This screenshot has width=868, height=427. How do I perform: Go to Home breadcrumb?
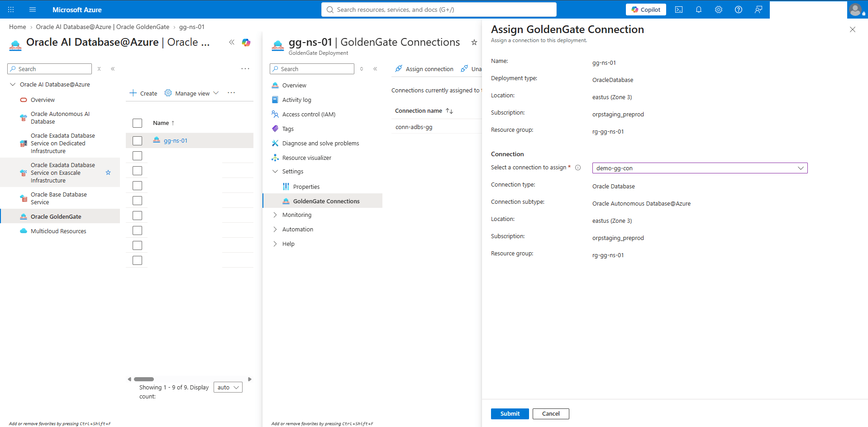point(18,27)
